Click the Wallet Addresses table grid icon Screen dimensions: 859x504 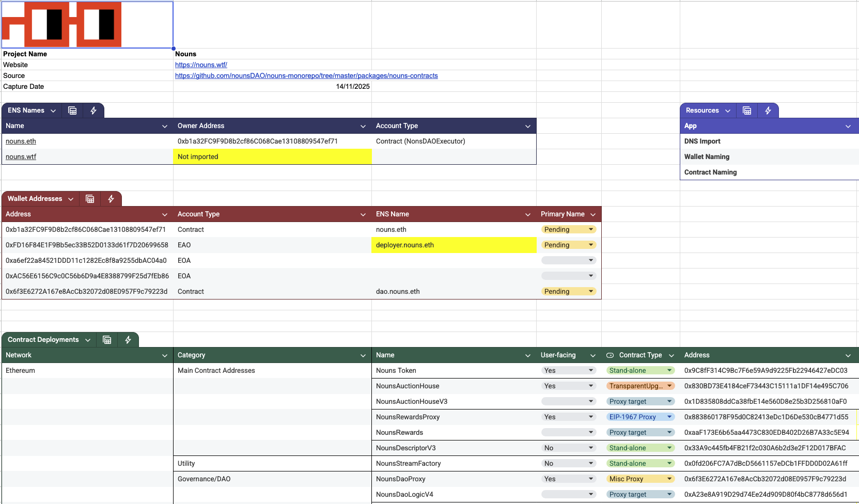point(90,199)
